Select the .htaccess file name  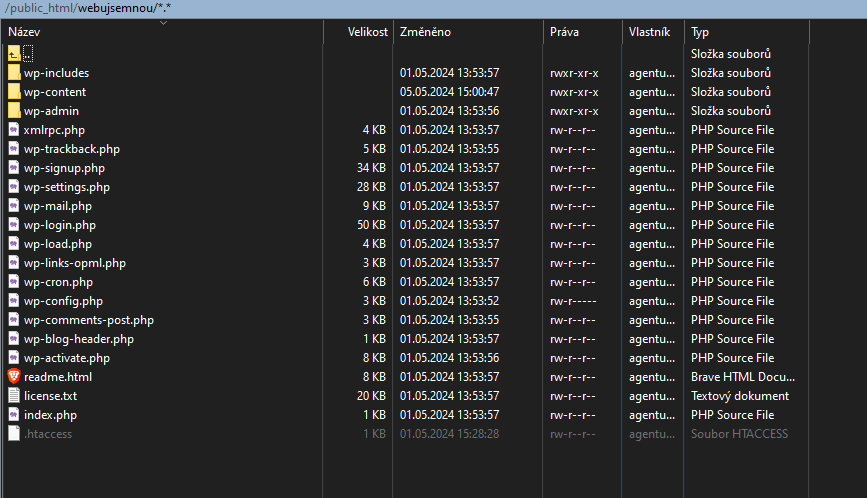[x=48, y=434]
